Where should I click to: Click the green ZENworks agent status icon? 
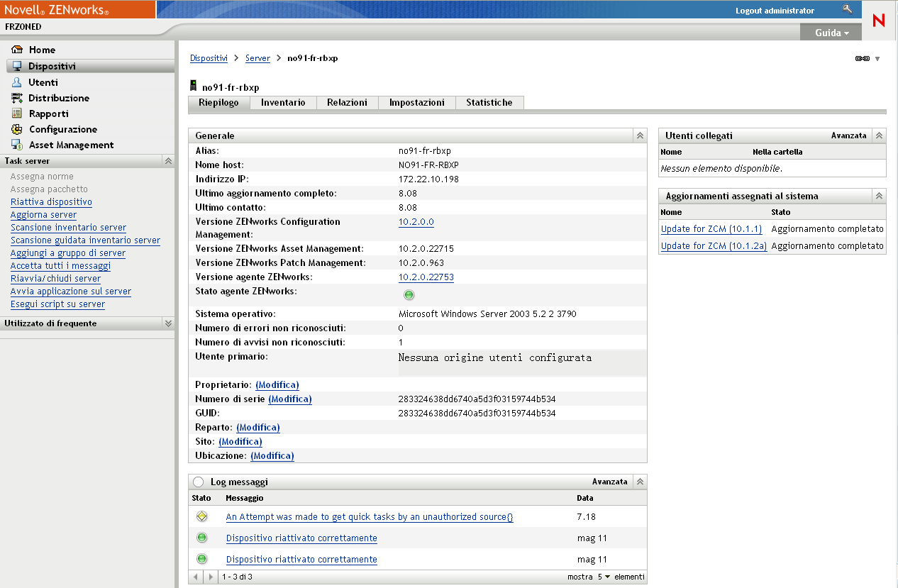(x=409, y=295)
